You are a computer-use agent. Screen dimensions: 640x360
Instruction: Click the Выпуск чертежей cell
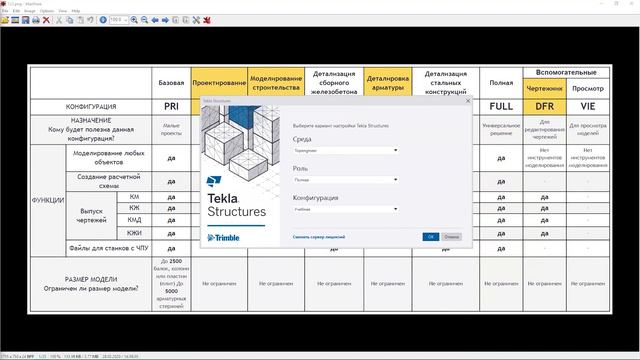pyautogui.click(x=91, y=216)
